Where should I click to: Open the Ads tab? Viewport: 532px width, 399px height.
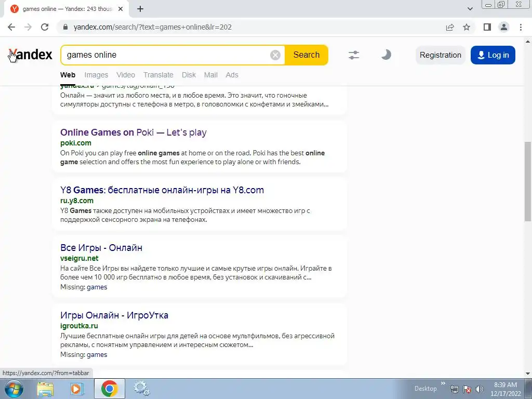point(232,75)
